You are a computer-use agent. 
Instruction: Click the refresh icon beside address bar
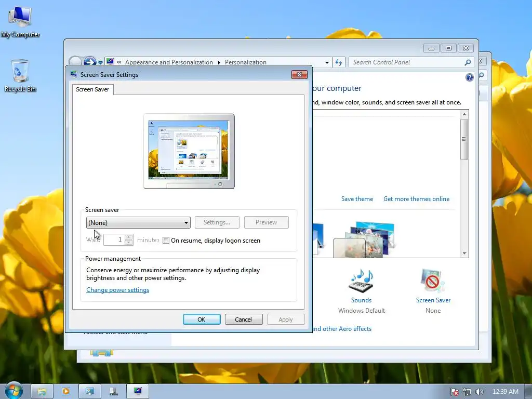coord(339,62)
